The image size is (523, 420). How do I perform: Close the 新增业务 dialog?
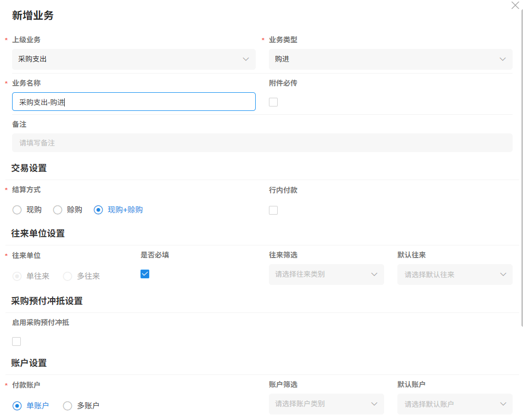point(515,5)
